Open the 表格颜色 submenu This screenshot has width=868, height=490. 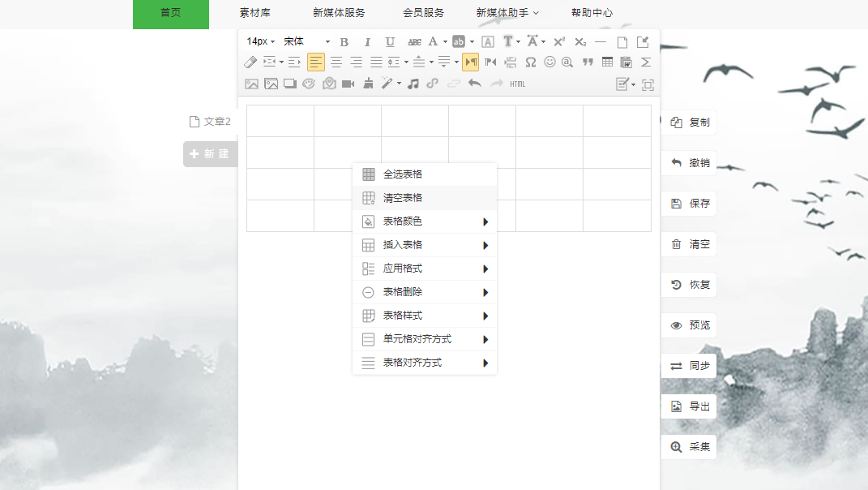425,221
